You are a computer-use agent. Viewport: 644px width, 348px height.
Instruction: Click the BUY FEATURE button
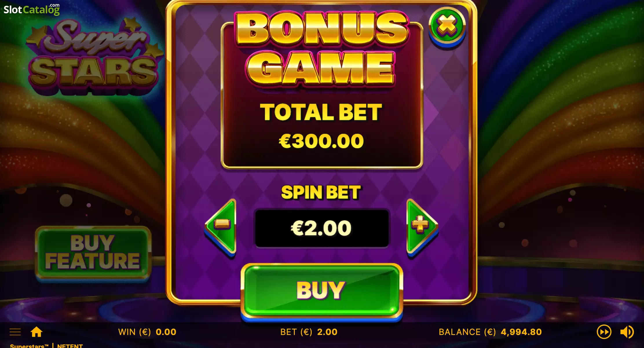tap(93, 252)
